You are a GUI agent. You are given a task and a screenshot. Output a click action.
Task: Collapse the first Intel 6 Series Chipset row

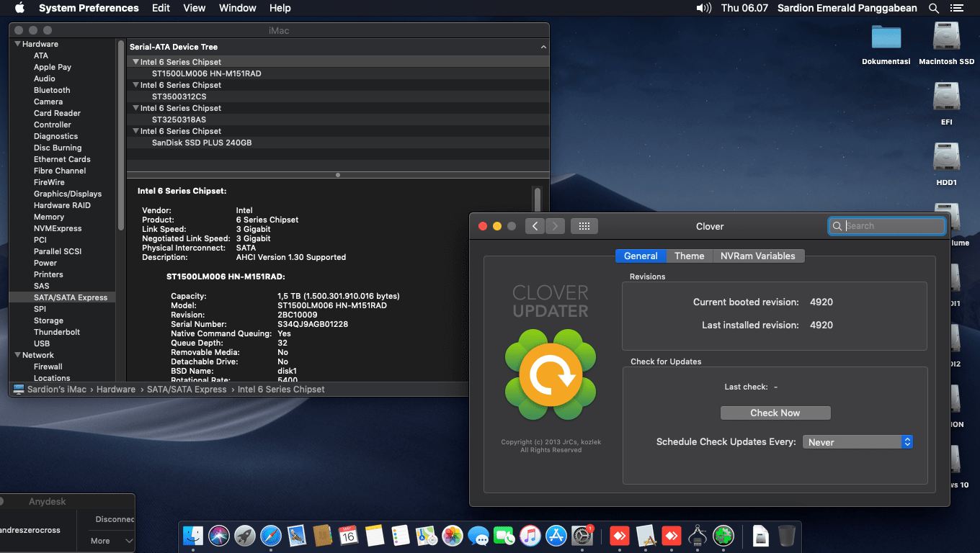[x=135, y=62]
